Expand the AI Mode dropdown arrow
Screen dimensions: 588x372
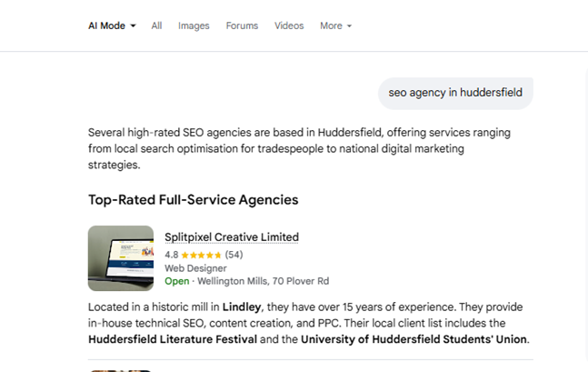tap(133, 25)
